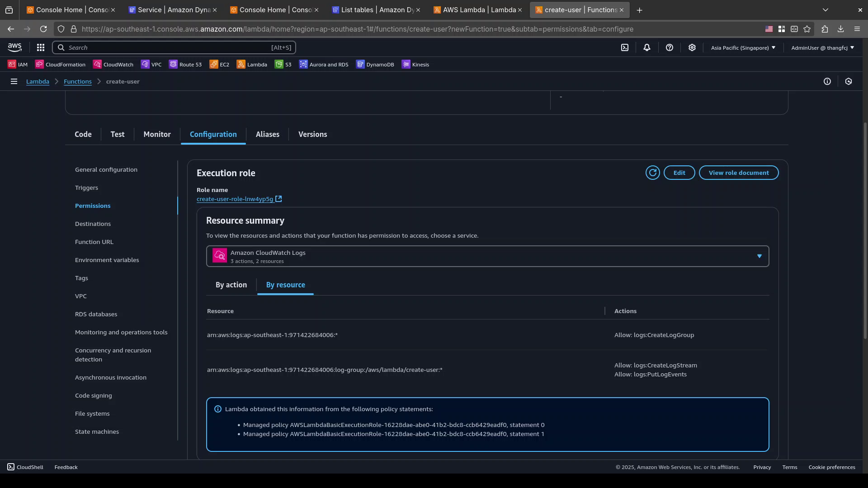The image size is (868, 488).
Task: Switch to the Test tab
Action: (118, 135)
